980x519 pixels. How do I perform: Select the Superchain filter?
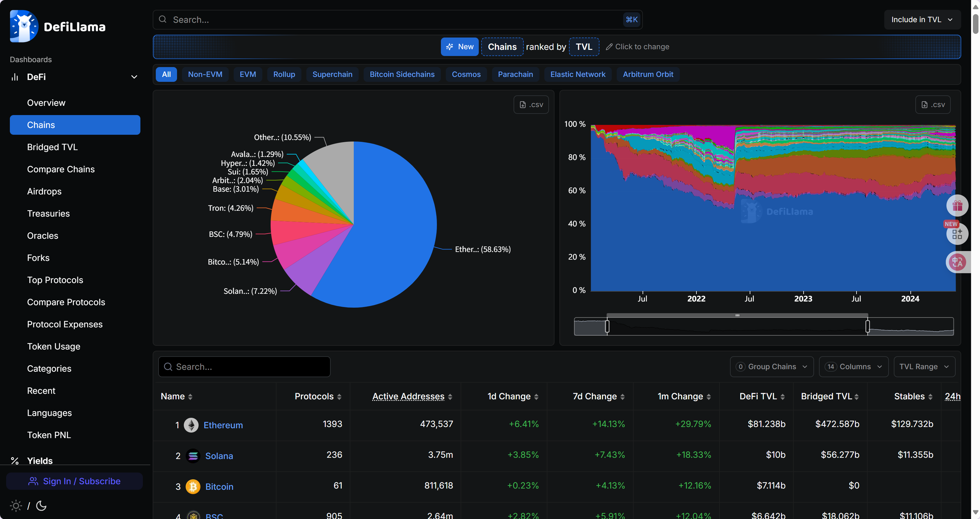tap(332, 74)
